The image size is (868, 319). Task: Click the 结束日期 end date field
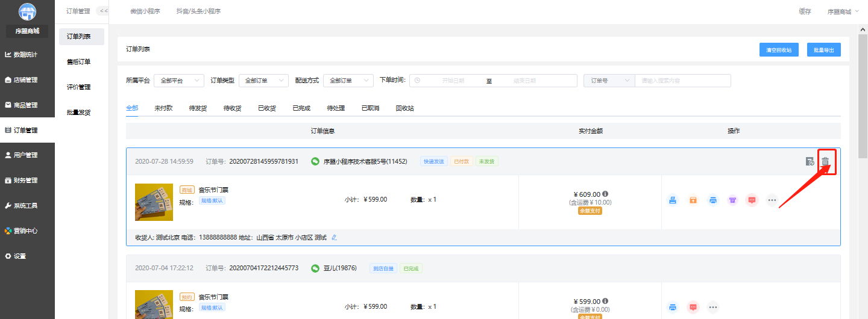coord(524,81)
